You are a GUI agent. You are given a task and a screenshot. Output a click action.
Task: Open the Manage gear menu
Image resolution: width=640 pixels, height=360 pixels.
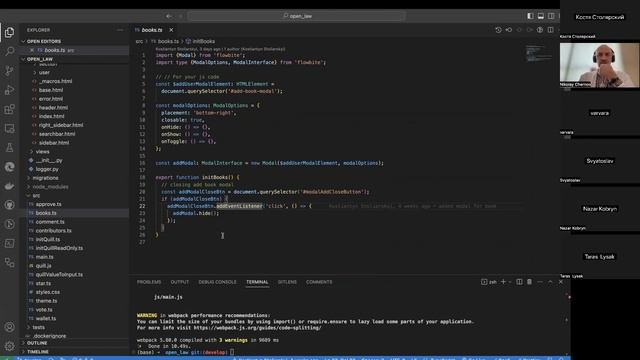tap(9, 346)
